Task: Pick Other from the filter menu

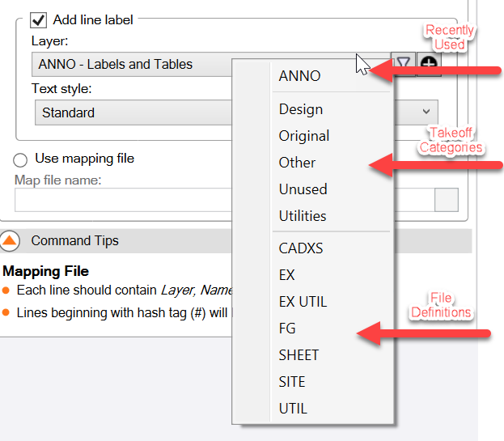Action: click(297, 163)
